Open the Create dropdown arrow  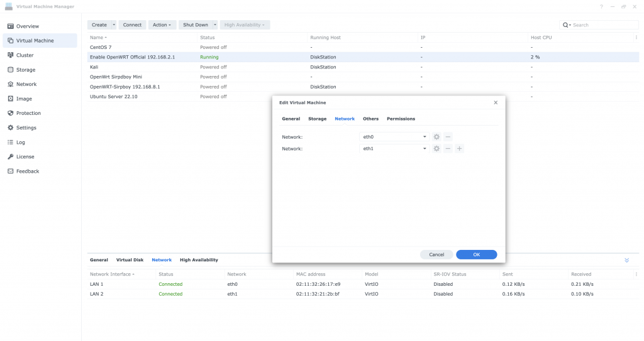click(114, 25)
